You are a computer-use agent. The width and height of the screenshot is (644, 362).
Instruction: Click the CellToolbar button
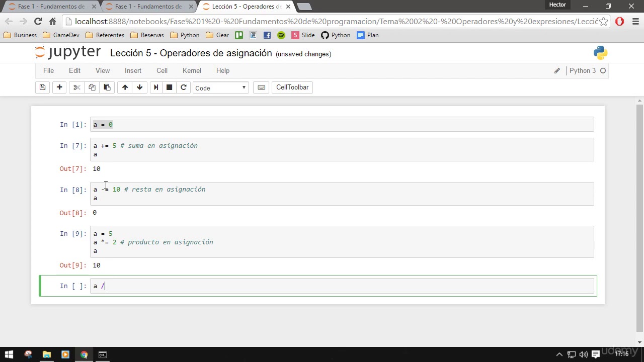pos(292,87)
